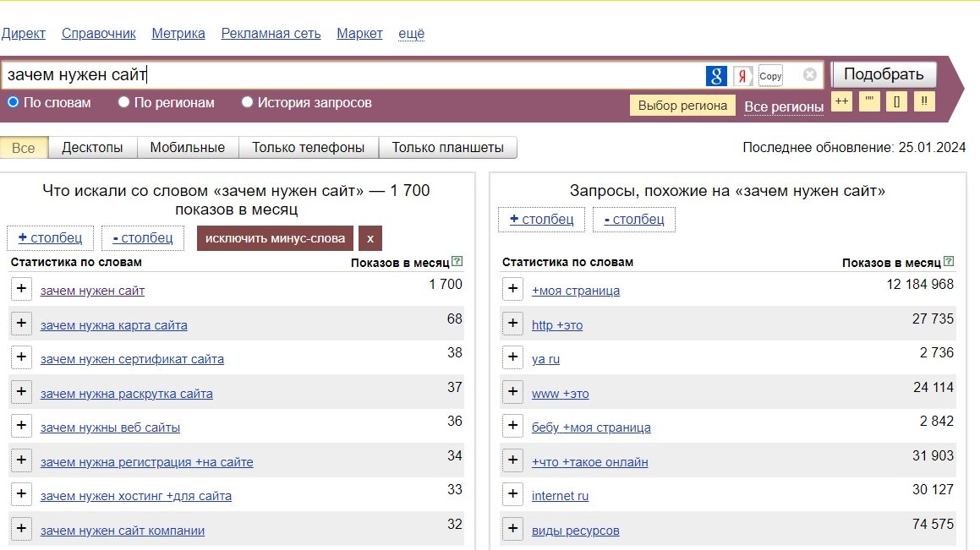Image resolution: width=980 pixels, height=550 pixels.
Task: Expand the 'ещё' navigation dropdown
Action: coord(411,34)
